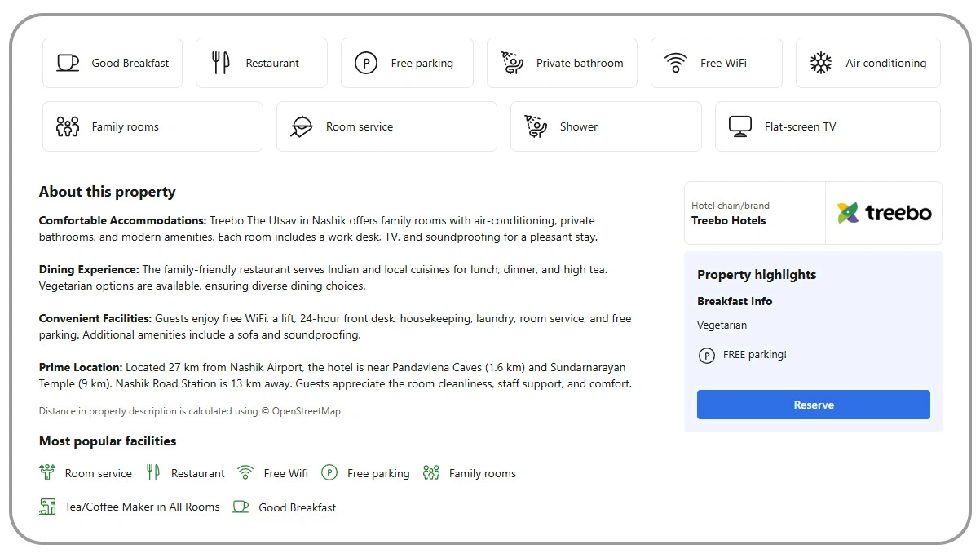
Task: Click the Tea/Coffee Maker facility icon
Action: coord(47,507)
